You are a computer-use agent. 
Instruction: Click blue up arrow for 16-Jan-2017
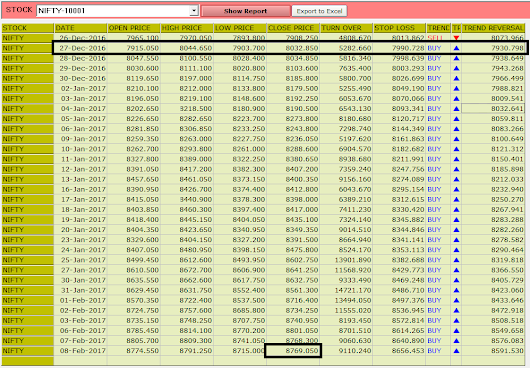pos(456,190)
